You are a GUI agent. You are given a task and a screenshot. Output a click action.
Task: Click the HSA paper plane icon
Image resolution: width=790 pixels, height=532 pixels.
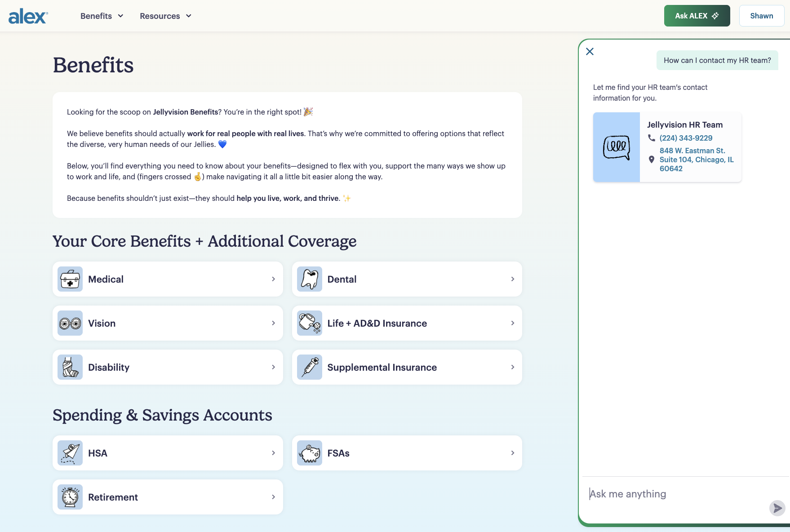pos(70,453)
